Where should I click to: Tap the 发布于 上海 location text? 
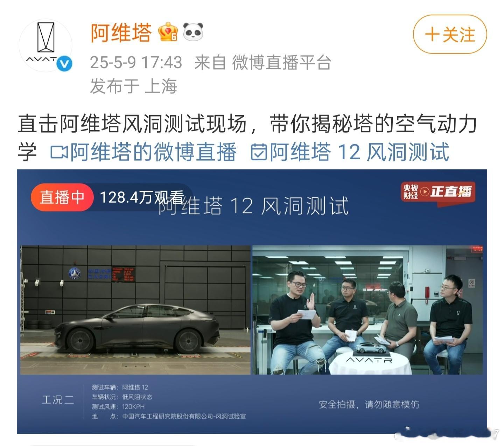pyautogui.click(x=133, y=86)
